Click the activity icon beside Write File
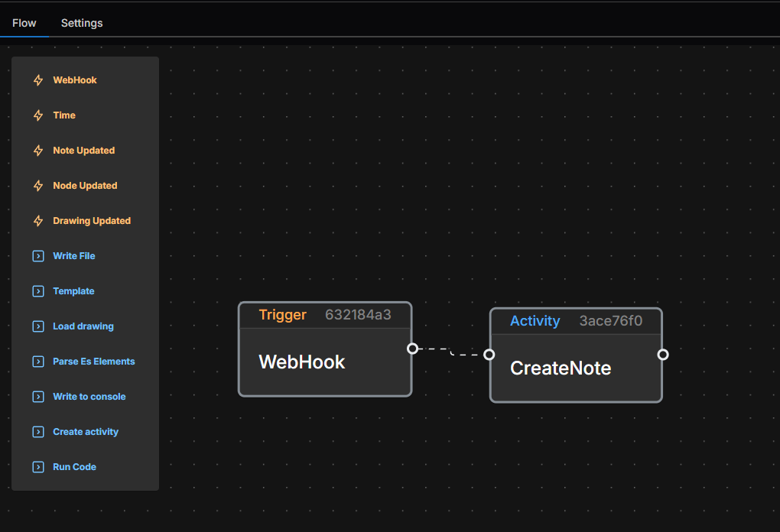 click(x=38, y=256)
